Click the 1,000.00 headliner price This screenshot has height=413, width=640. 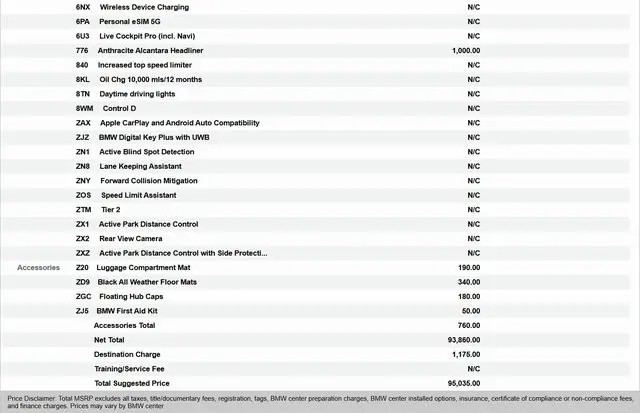click(465, 50)
